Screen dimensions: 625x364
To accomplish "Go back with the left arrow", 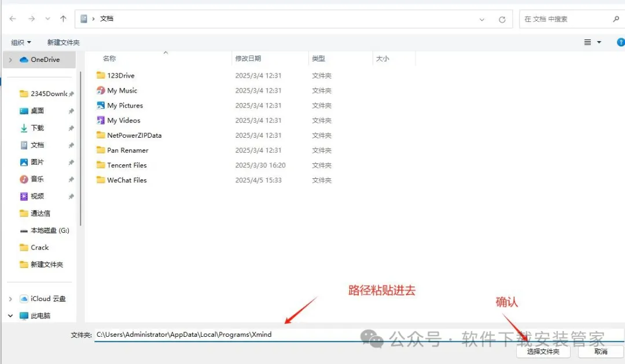I will [13, 19].
